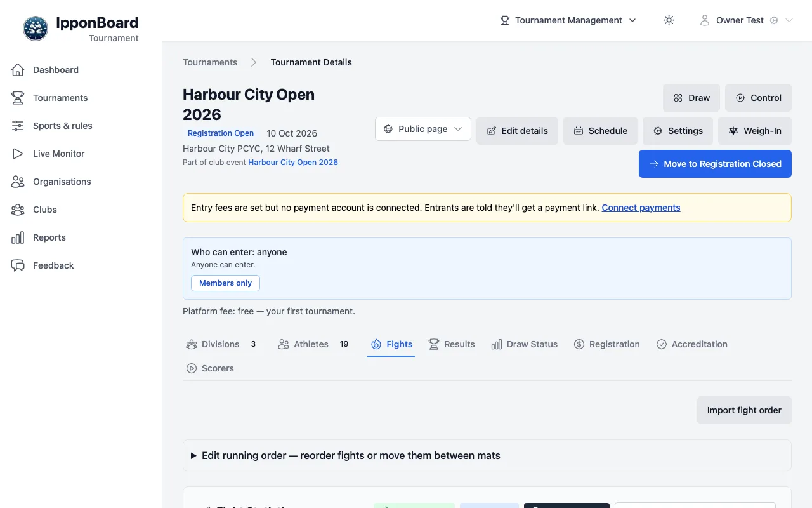This screenshot has width=812, height=508.
Task: Switch to the Divisions tab
Action: (221, 344)
